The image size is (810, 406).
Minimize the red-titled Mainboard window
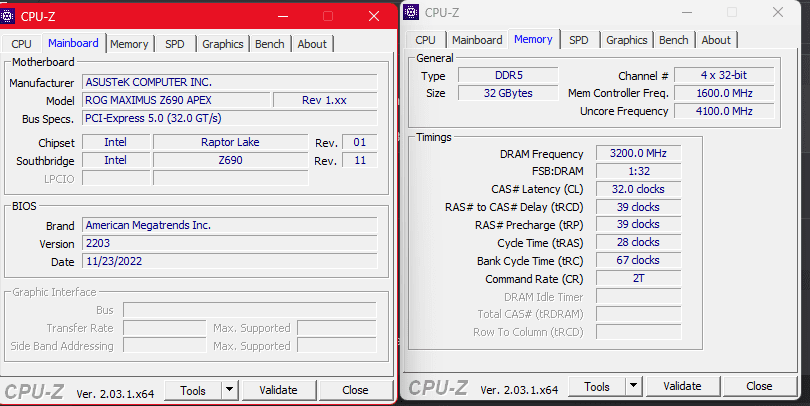pos(283,17)
